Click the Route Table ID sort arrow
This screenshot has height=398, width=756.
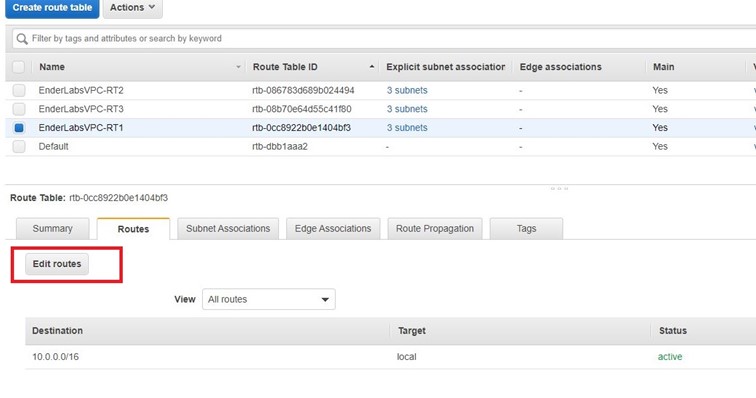372,67
